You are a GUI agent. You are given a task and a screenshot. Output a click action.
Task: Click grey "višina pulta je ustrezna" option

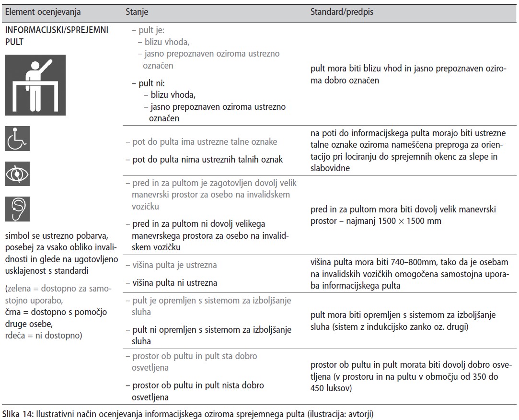(171, 265)
